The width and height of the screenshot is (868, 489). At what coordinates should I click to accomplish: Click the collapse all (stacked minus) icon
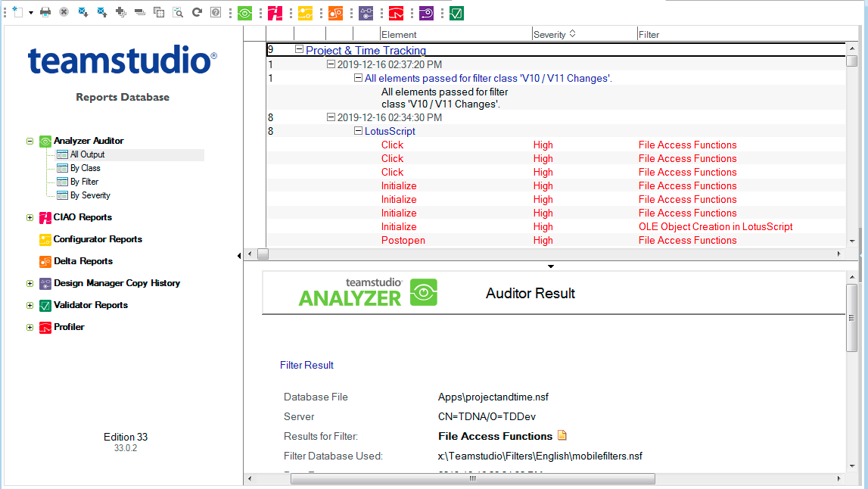(x=139, y=11)
